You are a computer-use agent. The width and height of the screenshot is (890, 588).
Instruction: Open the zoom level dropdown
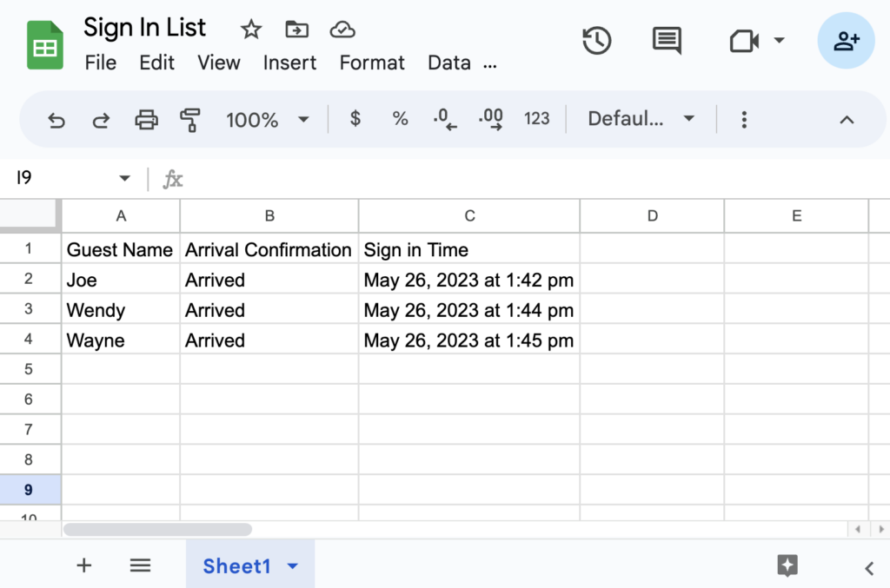[265, 119]
